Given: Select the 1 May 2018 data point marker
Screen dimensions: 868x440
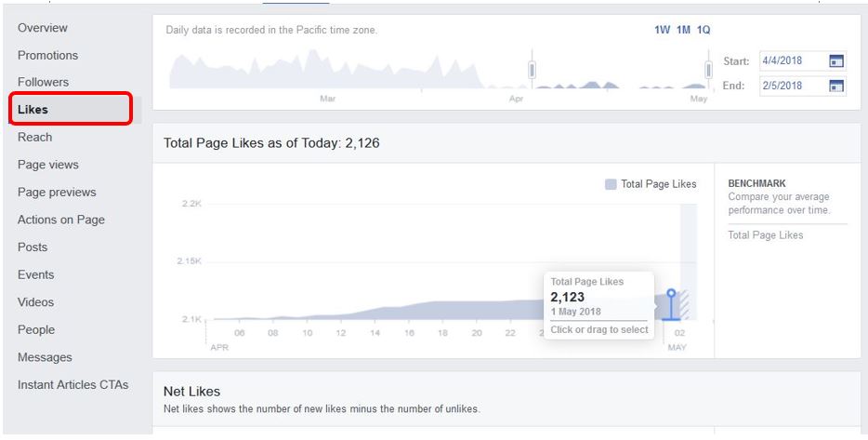Looking at the screenshot, I should coord(671,293).
